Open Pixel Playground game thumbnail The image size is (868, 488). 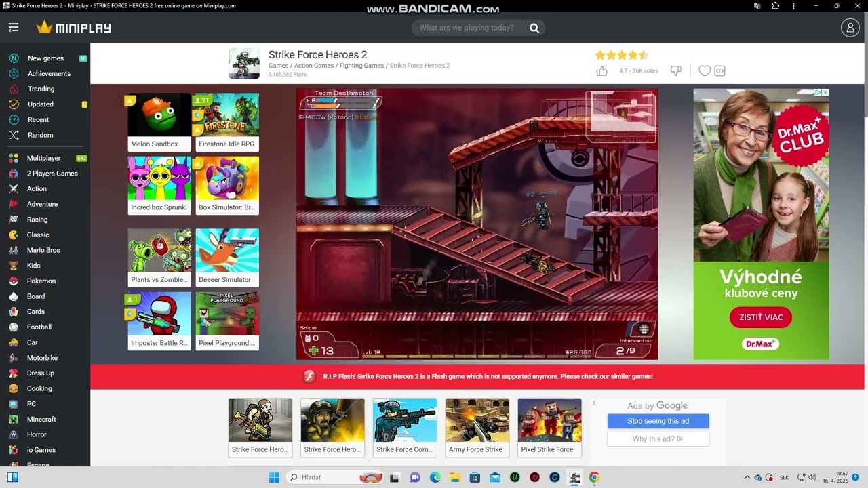227,321
